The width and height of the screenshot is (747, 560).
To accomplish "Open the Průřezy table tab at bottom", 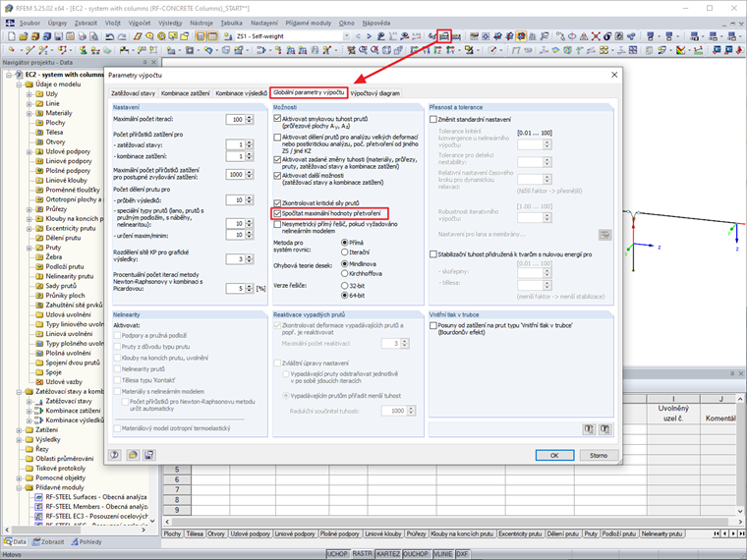I will coord(416,533).
